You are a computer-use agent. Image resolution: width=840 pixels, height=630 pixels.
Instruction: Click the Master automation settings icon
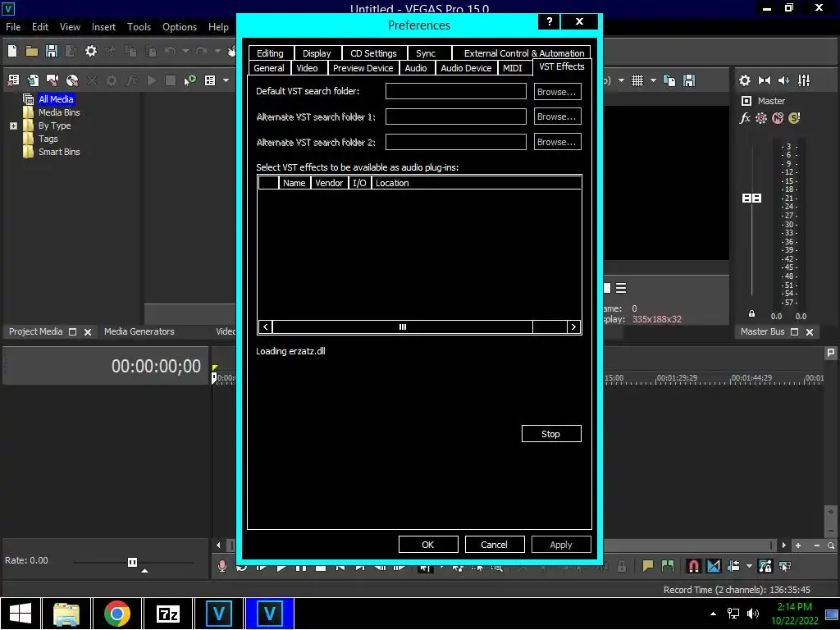click(x=761, y=118)
